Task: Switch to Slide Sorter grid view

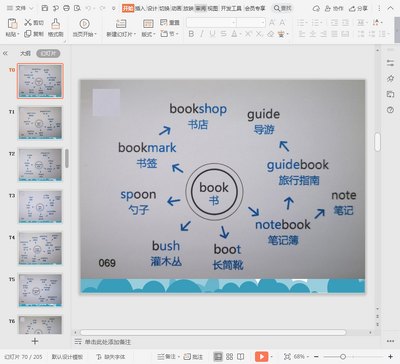Action: click(x=229, y=357)
